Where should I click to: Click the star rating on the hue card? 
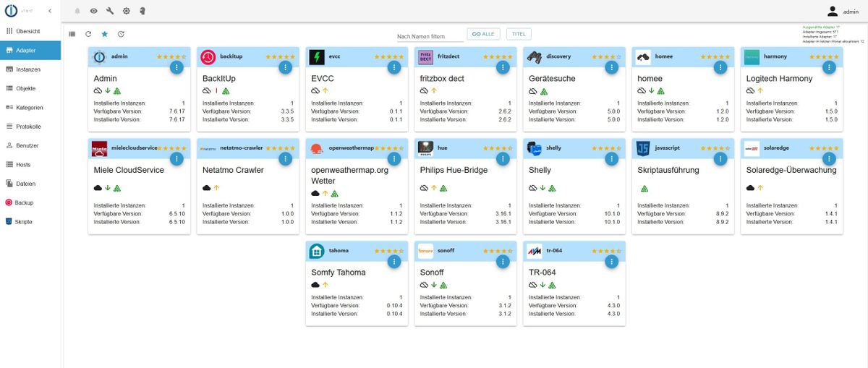pyautogui.click(x=498, y=147)
